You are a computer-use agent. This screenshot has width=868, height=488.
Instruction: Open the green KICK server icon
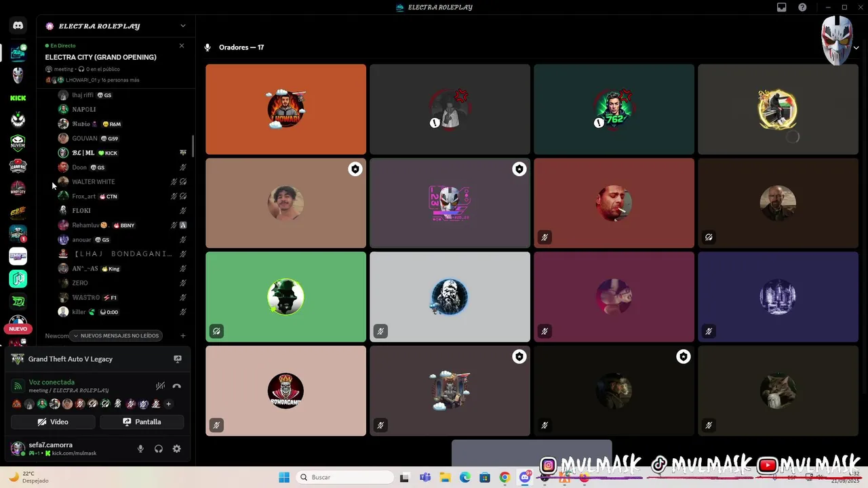click(18, 98)
